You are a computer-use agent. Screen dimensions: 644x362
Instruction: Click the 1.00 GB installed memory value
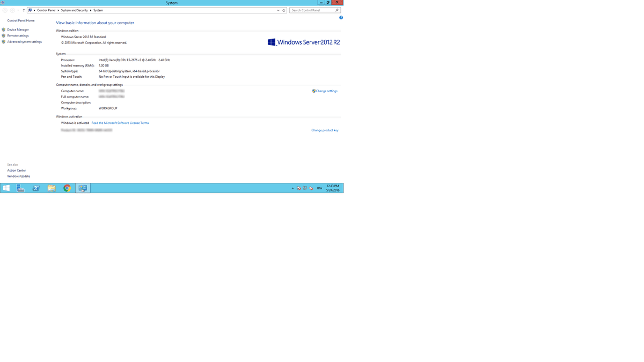(104, 65)
